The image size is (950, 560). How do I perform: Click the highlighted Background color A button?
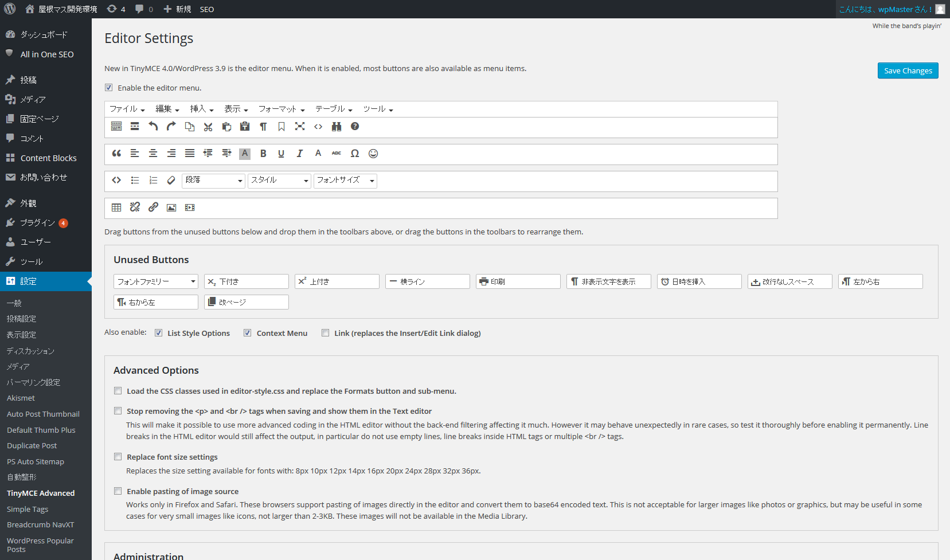(245, 154)
